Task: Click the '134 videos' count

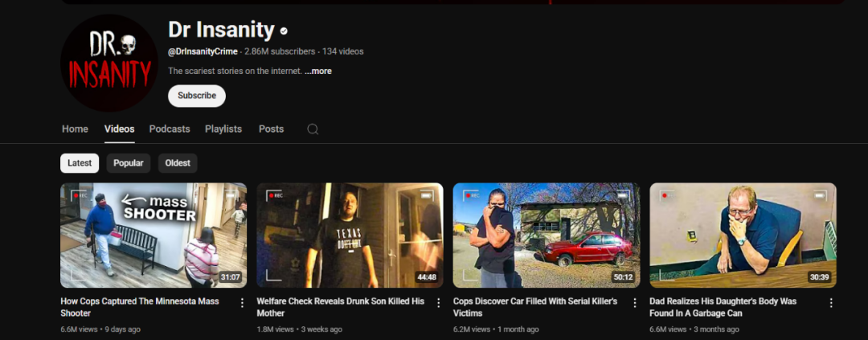Action: 342,51
